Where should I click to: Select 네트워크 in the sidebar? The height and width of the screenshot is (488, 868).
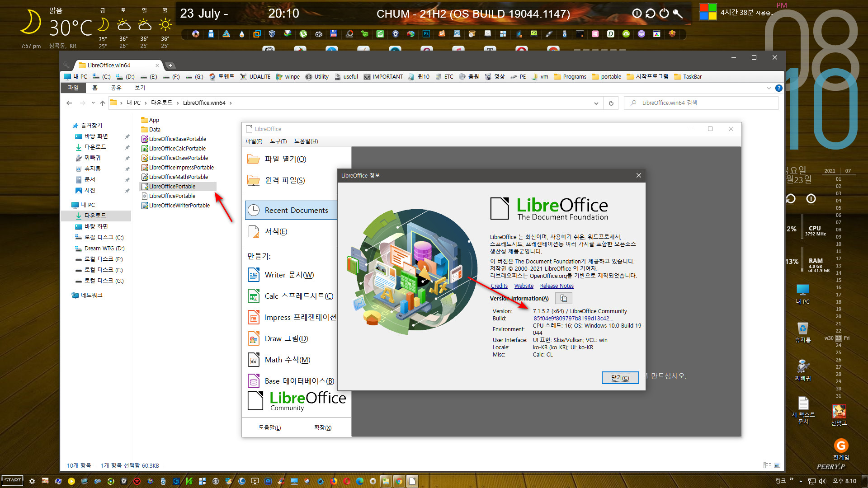(x=87, y=295)
